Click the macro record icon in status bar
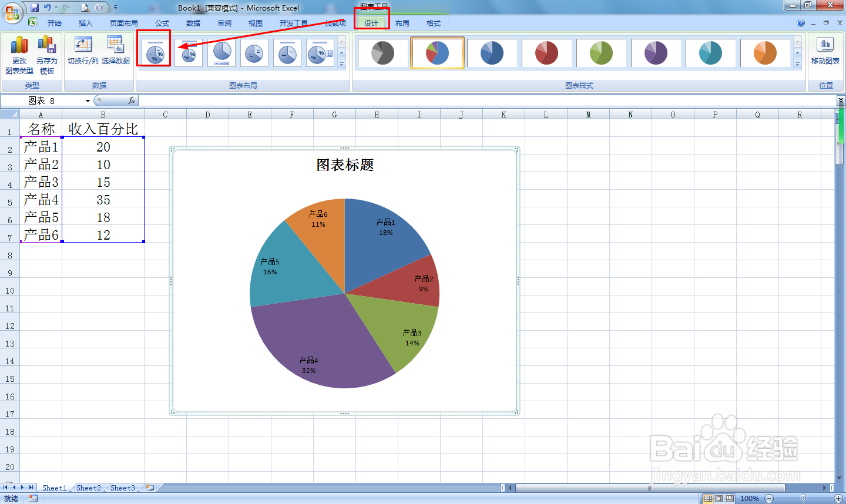Image resolution: width=846 pixels, height=504 pixels. tap(33, 499)
